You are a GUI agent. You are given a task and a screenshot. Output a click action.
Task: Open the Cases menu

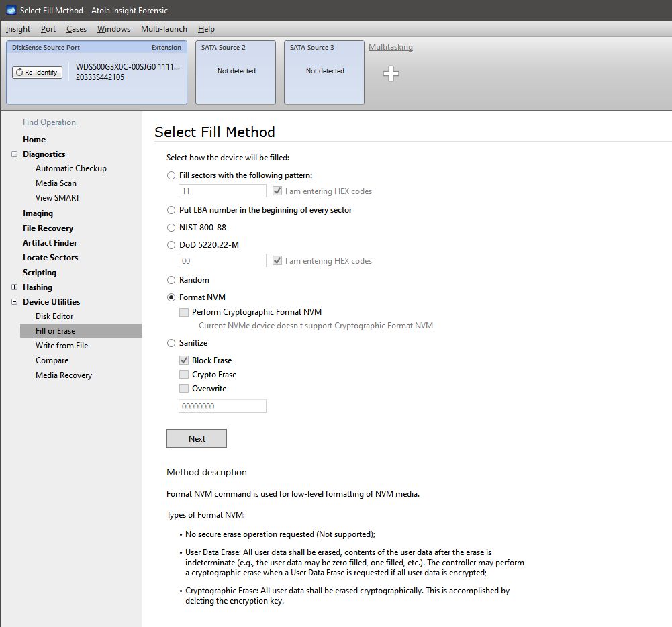click(x=77, y=29)
